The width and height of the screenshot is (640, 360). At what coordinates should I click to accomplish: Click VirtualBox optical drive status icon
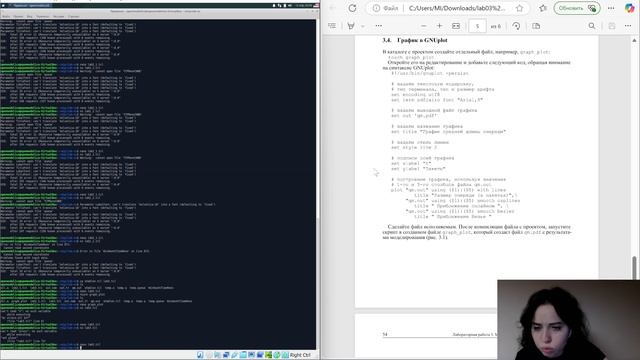209,355
